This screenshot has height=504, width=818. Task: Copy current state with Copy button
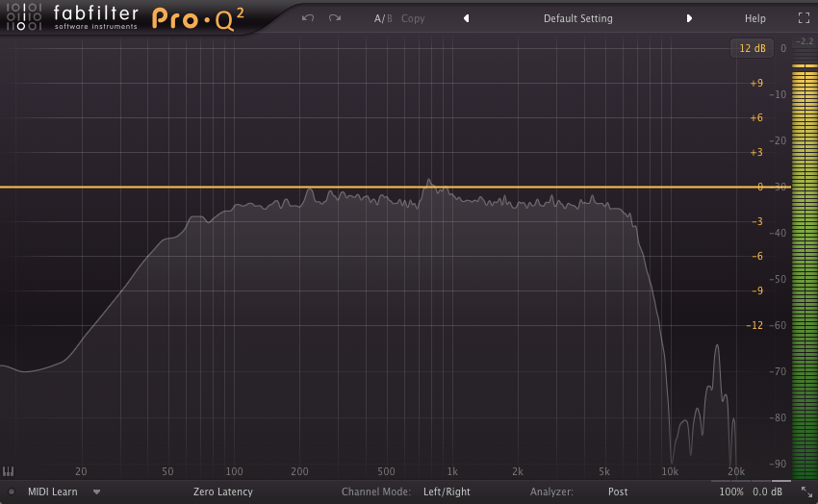(x=413, y=19)
